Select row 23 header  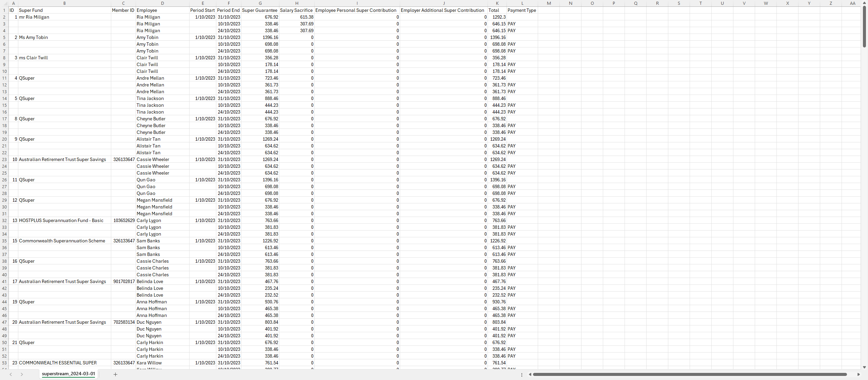click(x=4, y=159)
